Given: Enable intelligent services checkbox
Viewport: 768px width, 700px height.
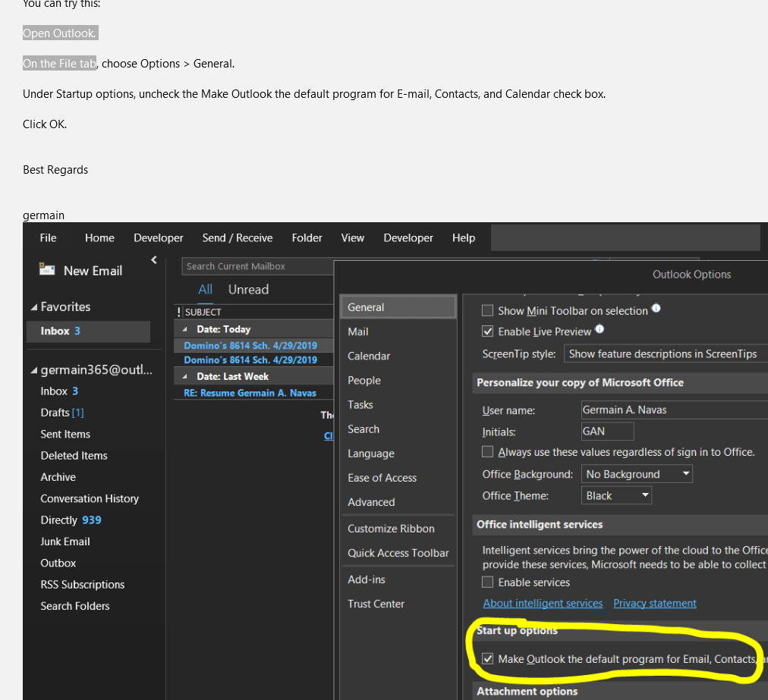Looking at the screenshot, I should 487,582.
